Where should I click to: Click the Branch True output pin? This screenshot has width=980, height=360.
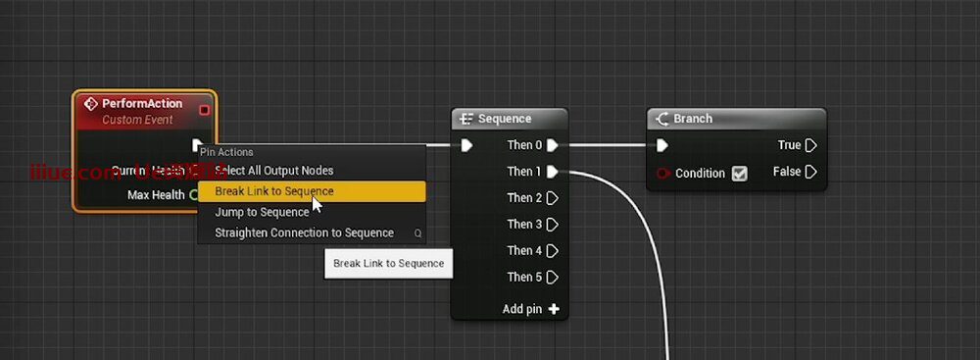click(810, 145)
